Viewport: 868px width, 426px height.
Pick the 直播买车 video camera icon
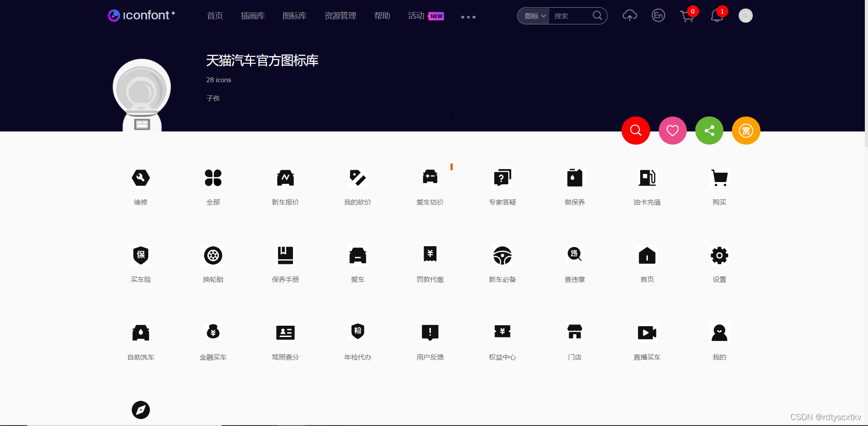pyautogui.click(x=647, y=332)
